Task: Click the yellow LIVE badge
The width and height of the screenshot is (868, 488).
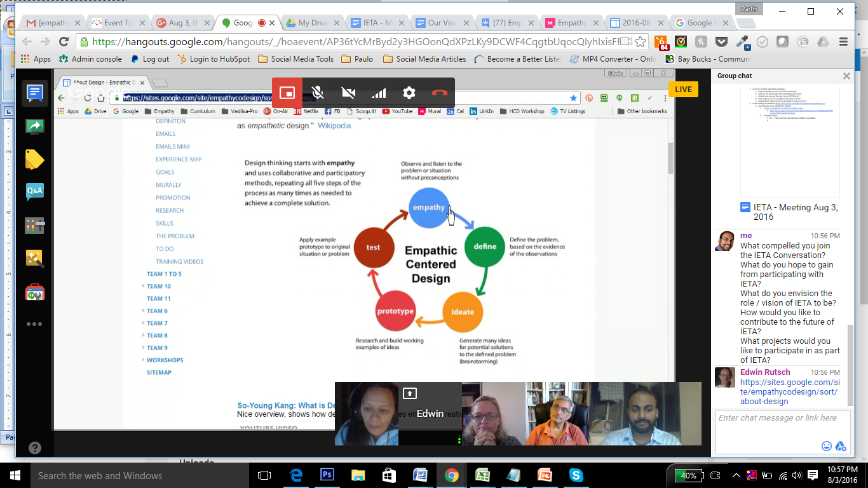Action: pyautogui.click(x=683, y=89)
